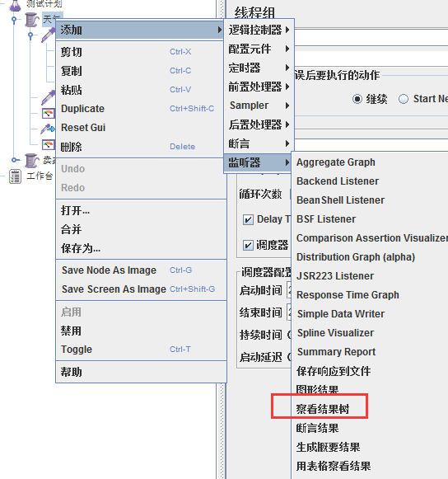Expand the 前置处理器 submenu
This screenshot has width=448, height=479.
click(x=259, y=87)
